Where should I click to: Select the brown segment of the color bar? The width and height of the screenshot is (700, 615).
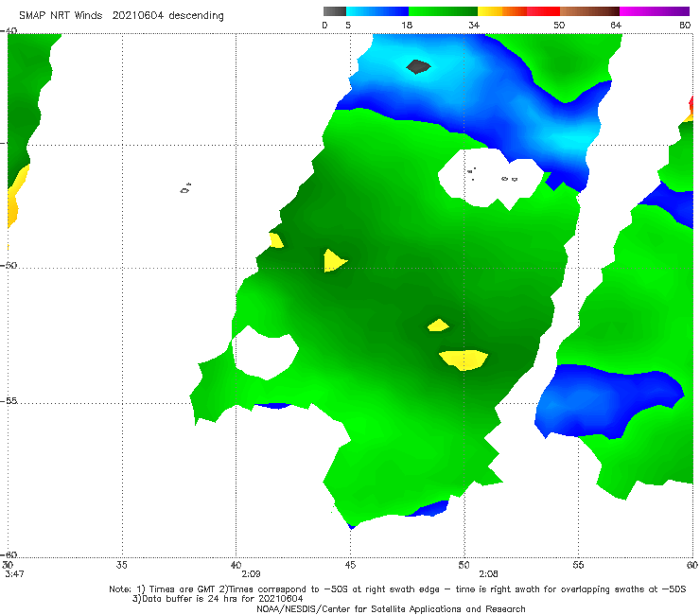(589, 11)
